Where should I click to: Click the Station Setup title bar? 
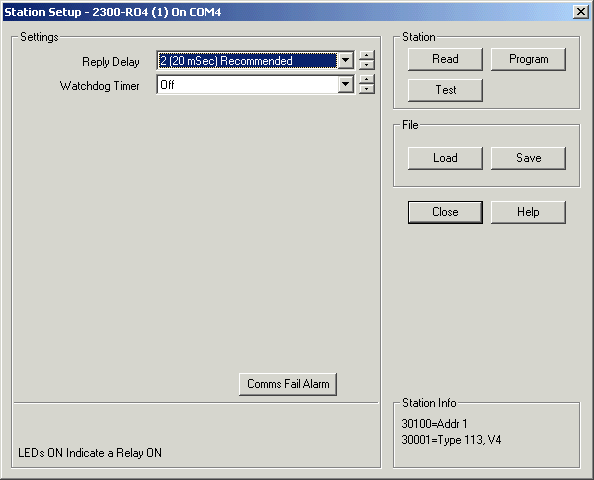288,12
